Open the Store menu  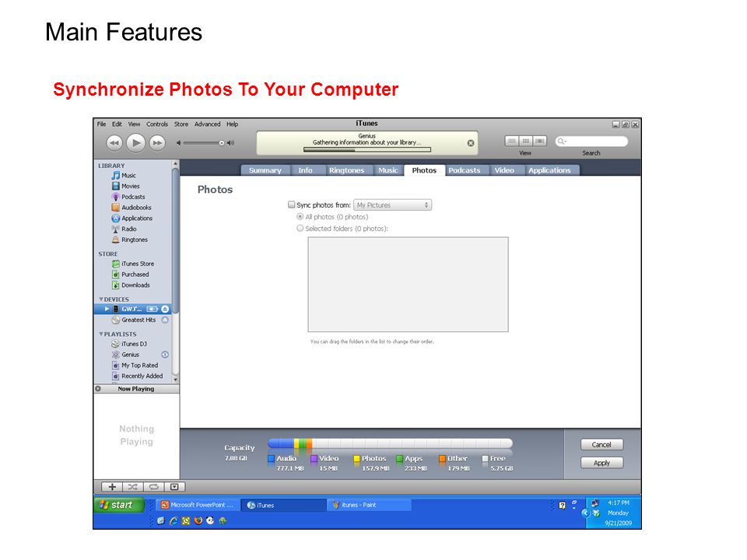pyautogui.click(x=181, y=124)
